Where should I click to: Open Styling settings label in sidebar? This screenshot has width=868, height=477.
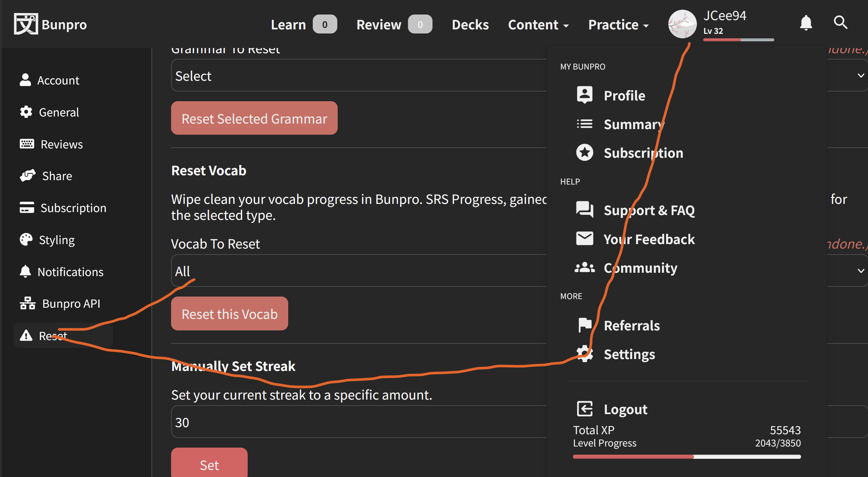click(x=57, y=240)
